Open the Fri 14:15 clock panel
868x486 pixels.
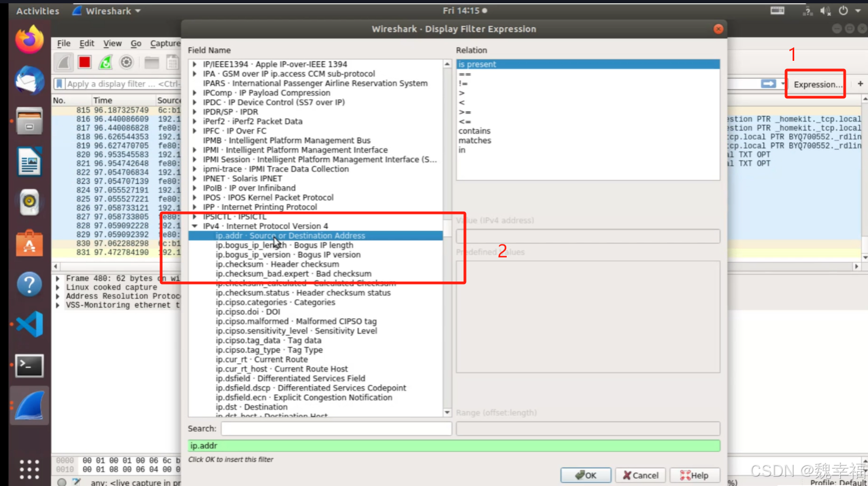pyautogui.click(x=465, y=10)
